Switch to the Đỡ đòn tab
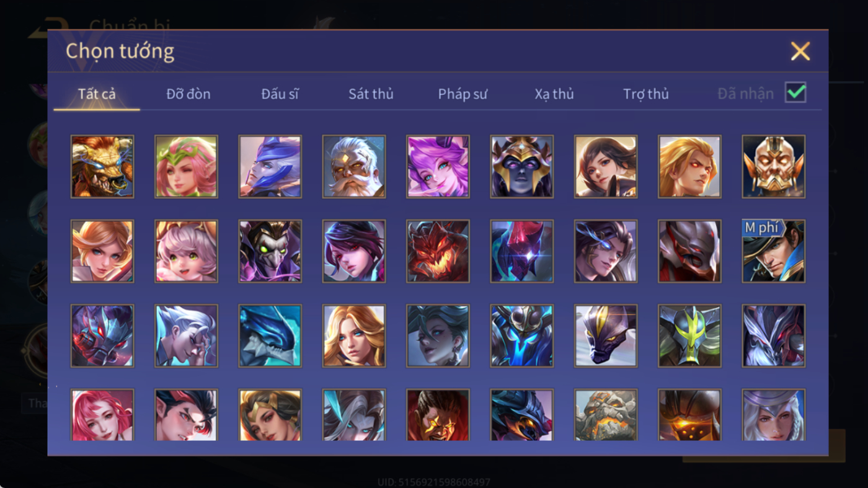Viewport: 868px width, 488px height. [188, 94]
